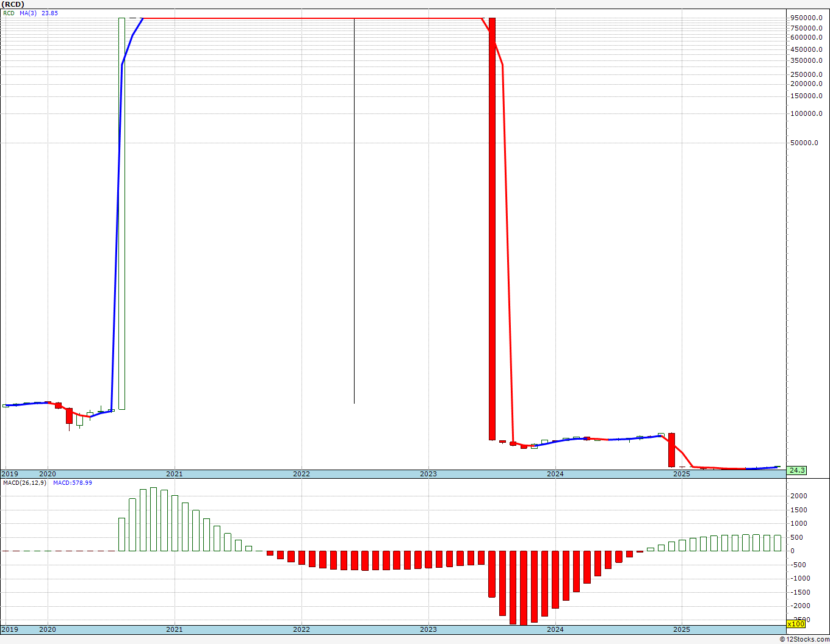The image size is (830, 644).
Task: Click the thin black wick line in 2022
Action: [354, 210]
